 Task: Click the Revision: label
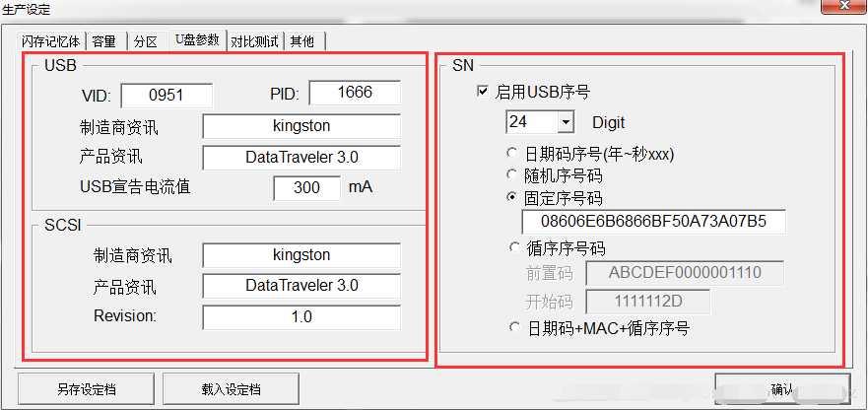click(x=126, y=315)
